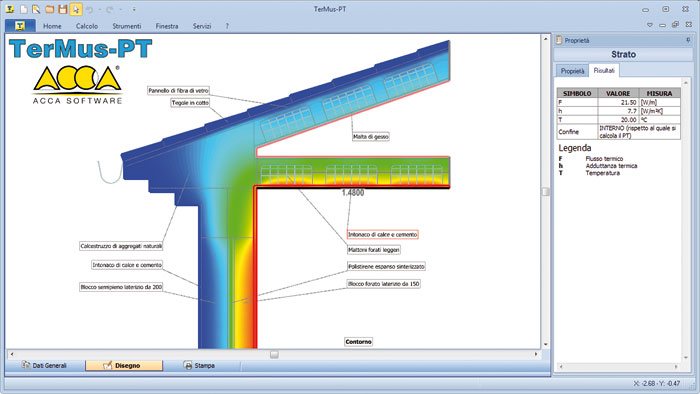Select the Polistirene espanso sinterizzato label

pos(386,266)
